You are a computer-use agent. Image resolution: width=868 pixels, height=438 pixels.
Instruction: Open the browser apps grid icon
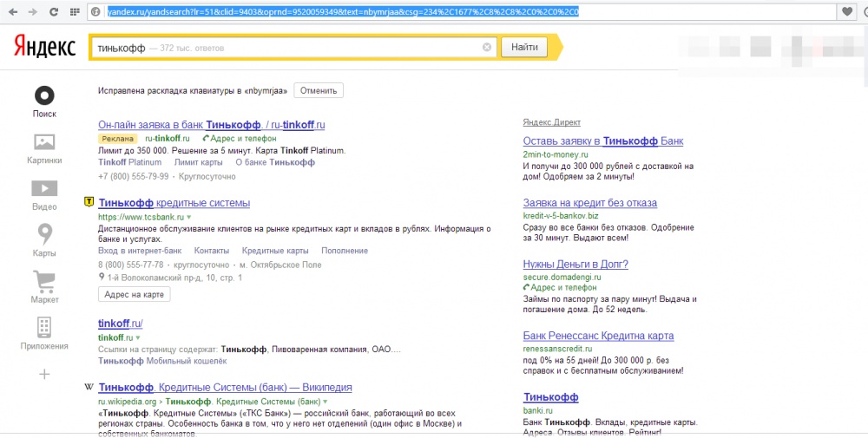(75, 11)
